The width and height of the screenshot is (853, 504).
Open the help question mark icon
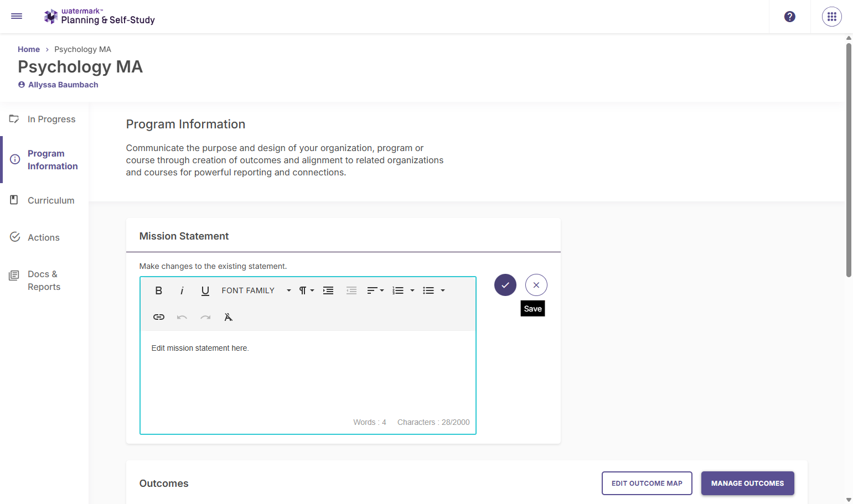point(789,17)
